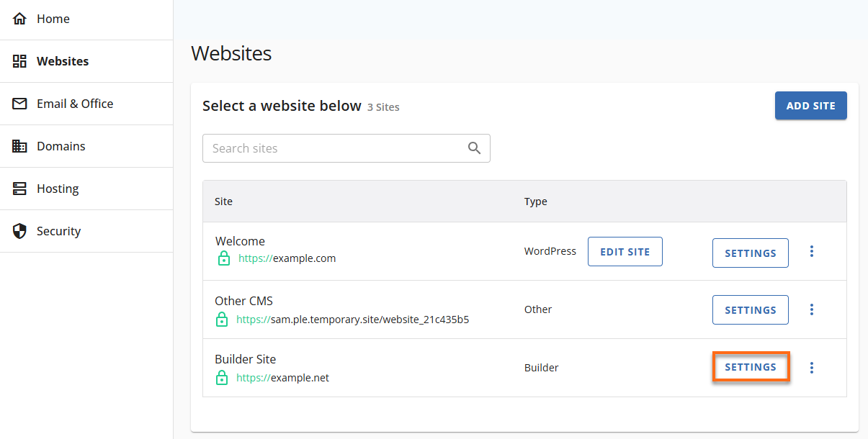Open the https://example.com link

287,258
